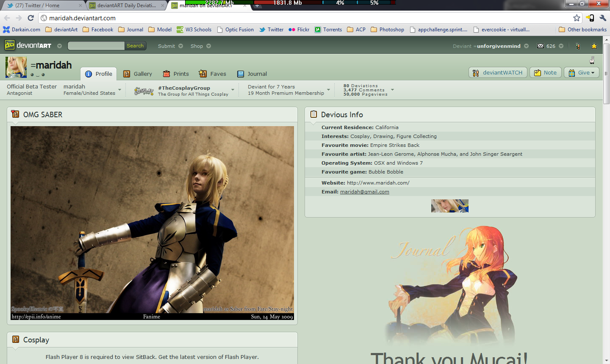610x364 pixels.
Task: Click the #TheCosplayGroup logo icon
Action: [x=144, y=91]
